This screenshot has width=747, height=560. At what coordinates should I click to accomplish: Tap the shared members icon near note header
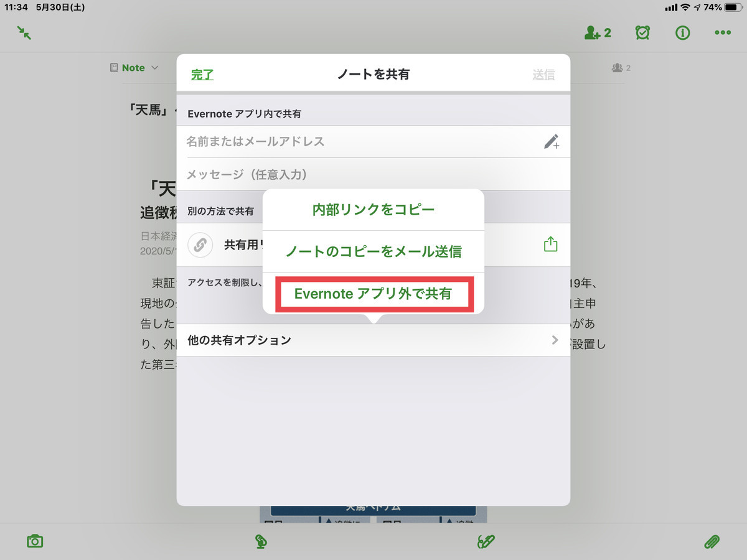(621, 68)
